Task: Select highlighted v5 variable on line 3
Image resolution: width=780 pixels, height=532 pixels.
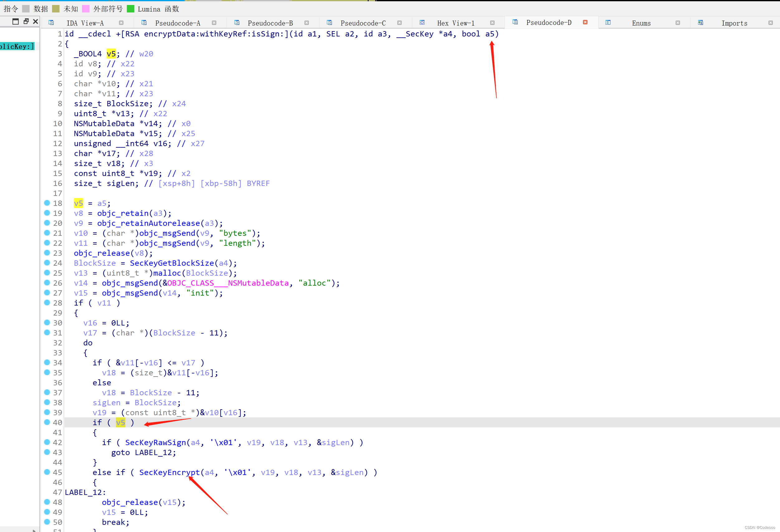Action: pos(111,54)
